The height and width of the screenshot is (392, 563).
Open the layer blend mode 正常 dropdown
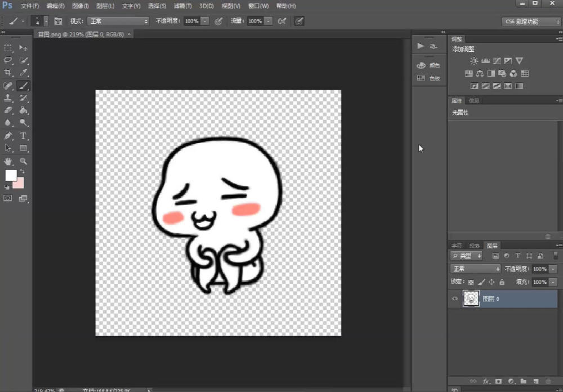tap(475, 269)
